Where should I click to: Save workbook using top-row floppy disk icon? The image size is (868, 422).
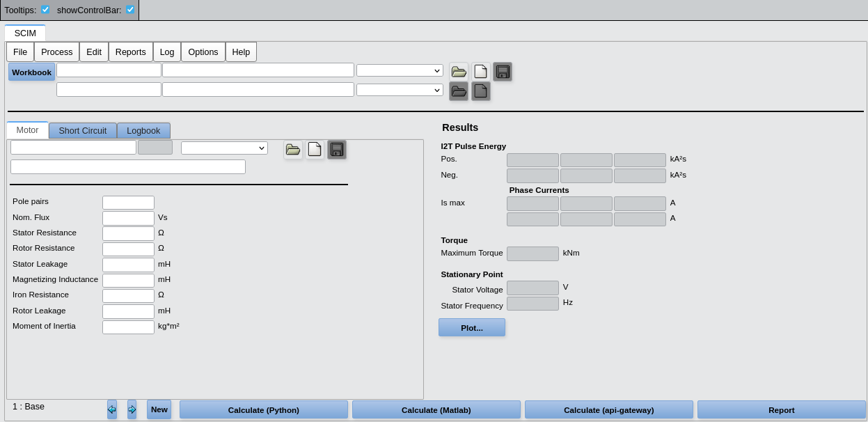pyautogui.click(x=503, y=72)
